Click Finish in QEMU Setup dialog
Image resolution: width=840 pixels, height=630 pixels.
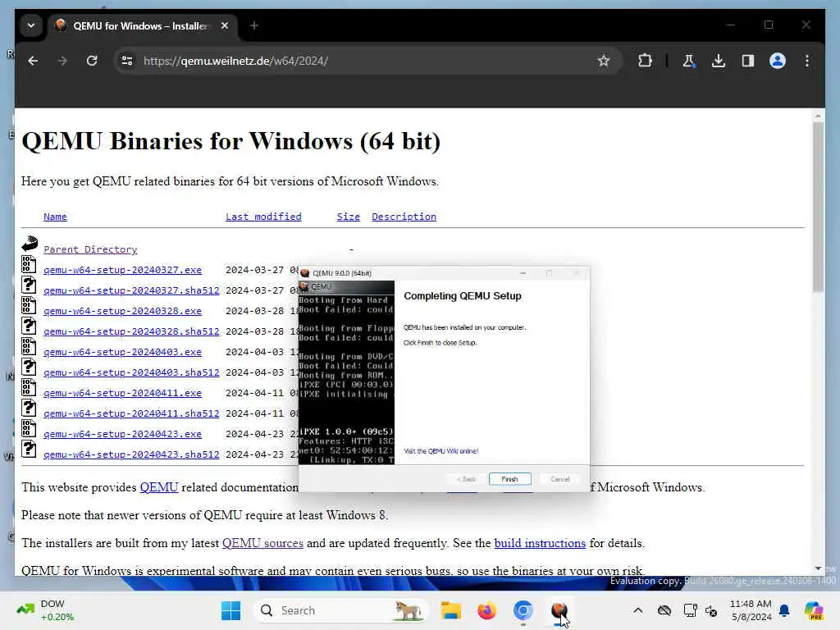tap(509, 479)
